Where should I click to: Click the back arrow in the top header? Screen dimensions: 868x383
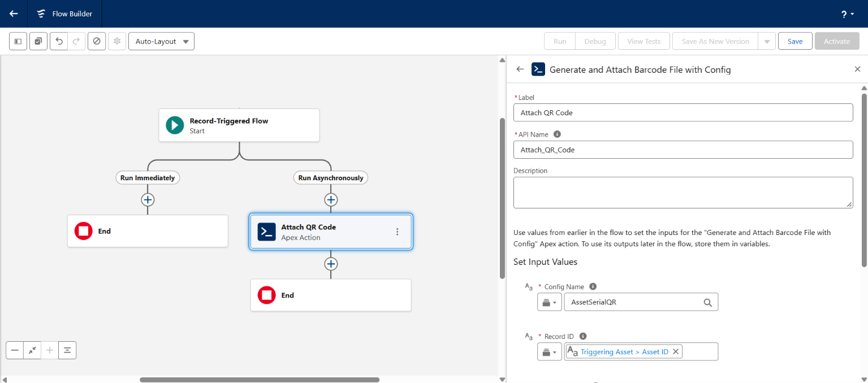click(x=14, y=14)
